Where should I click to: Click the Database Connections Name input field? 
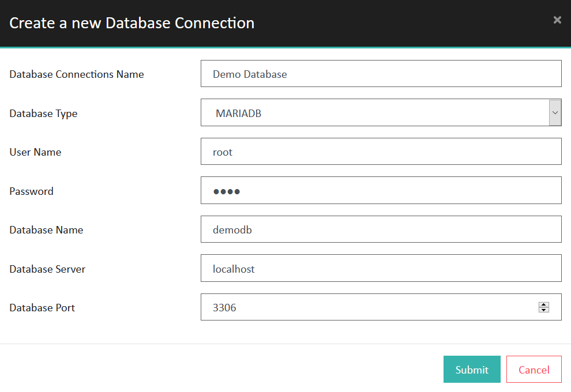[x=381, y=74]
